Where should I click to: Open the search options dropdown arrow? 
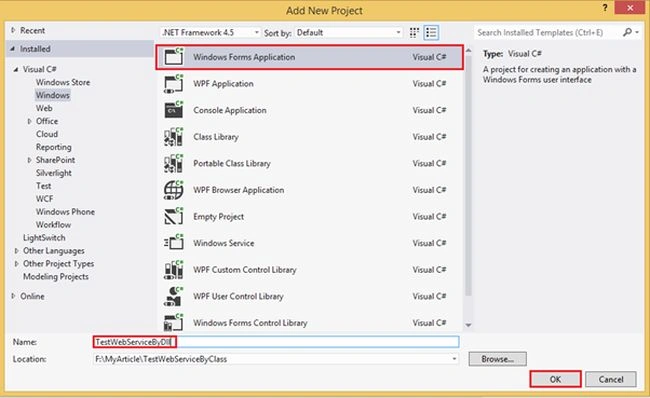[637, 32]
